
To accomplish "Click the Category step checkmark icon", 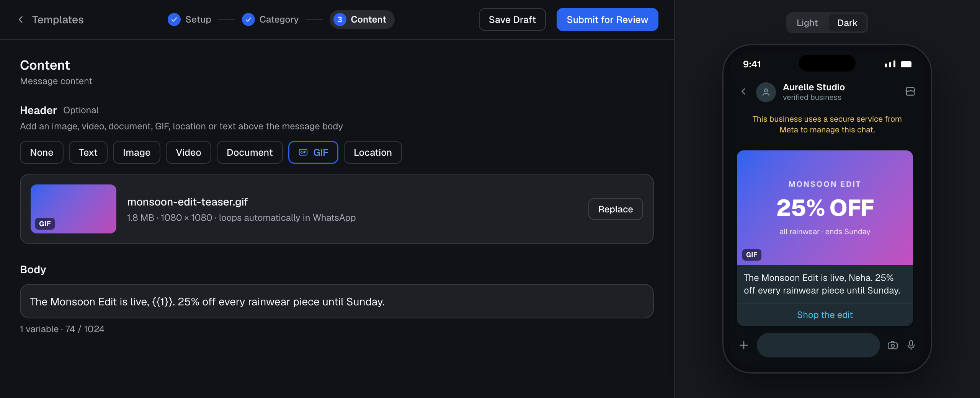I will [x=248, y=20].
